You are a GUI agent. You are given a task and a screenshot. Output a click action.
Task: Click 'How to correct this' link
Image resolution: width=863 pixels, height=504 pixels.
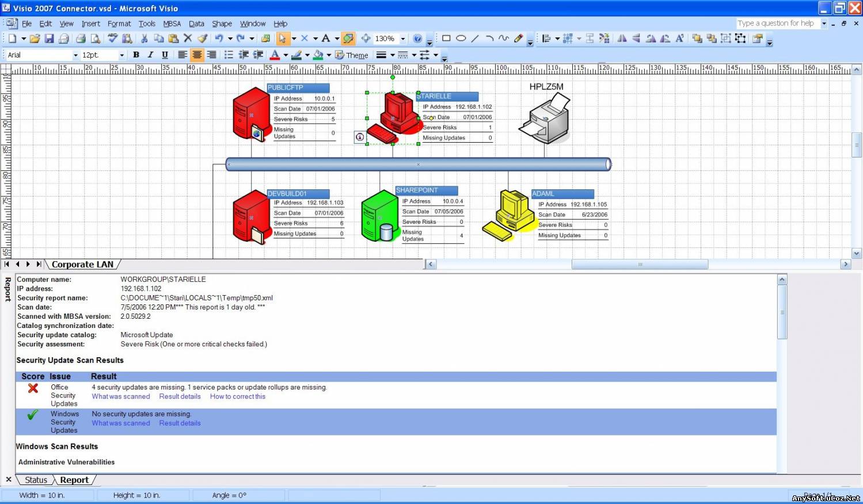coord(238,396)
